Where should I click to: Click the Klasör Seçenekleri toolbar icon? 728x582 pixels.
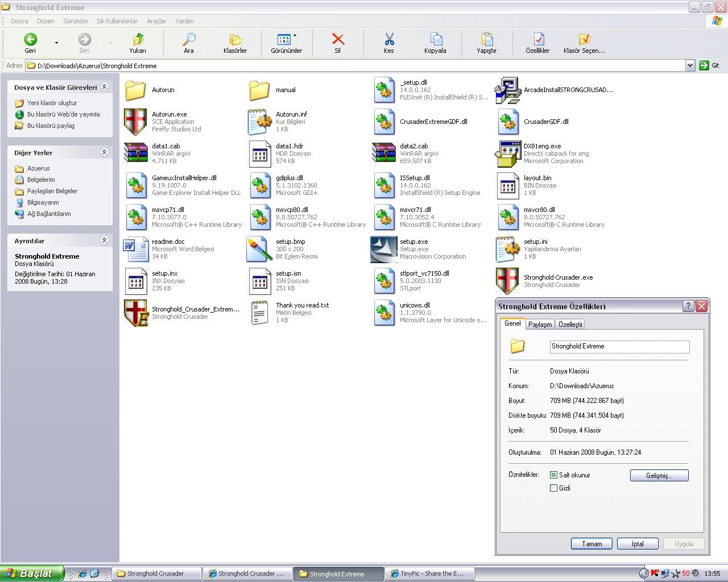584,39
